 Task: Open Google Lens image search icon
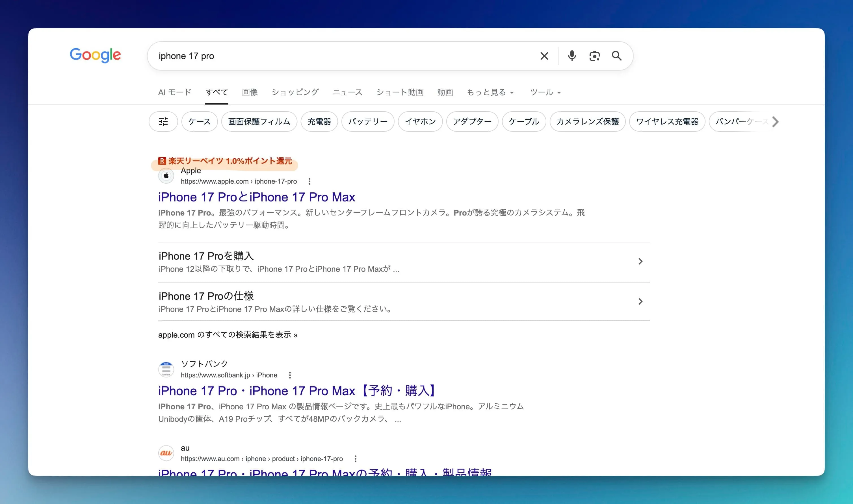click(594, 56)
